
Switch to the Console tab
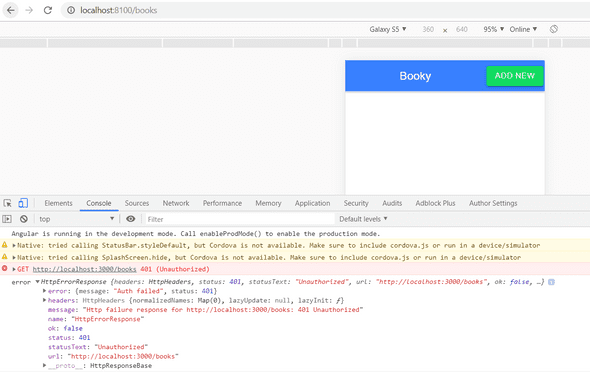point(99,203)
